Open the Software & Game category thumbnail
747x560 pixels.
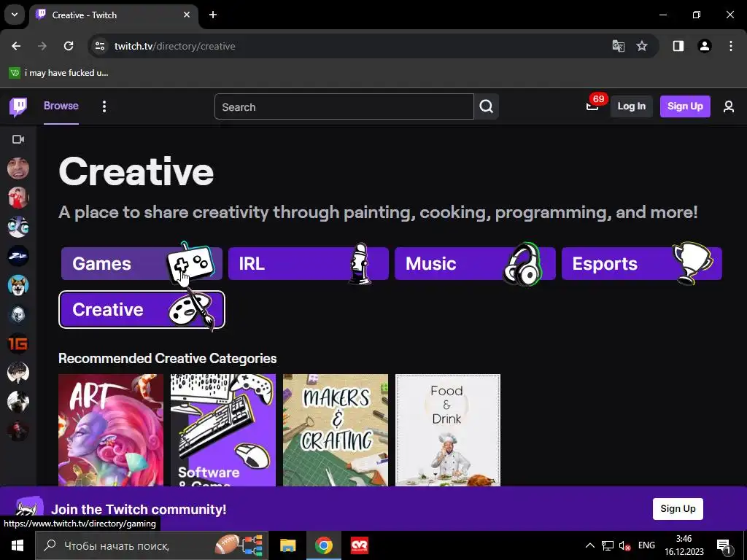(x=223, y=430)
